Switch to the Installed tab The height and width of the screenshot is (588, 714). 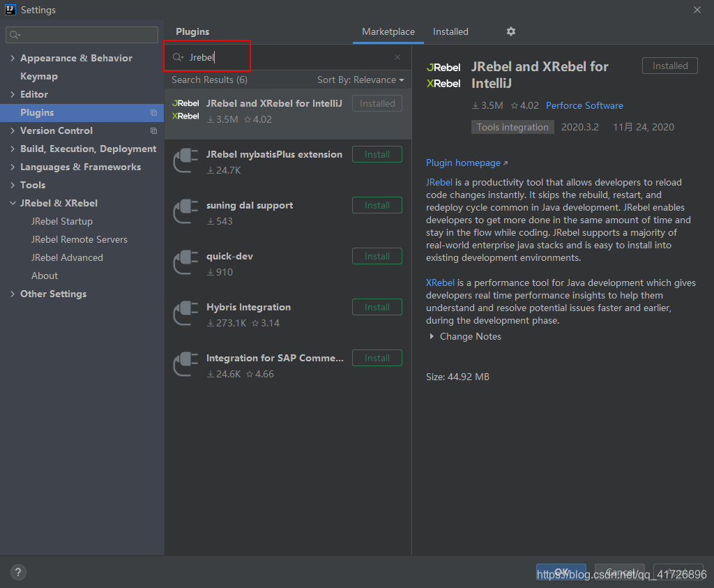pyautogui.click(x=450, y=32)
